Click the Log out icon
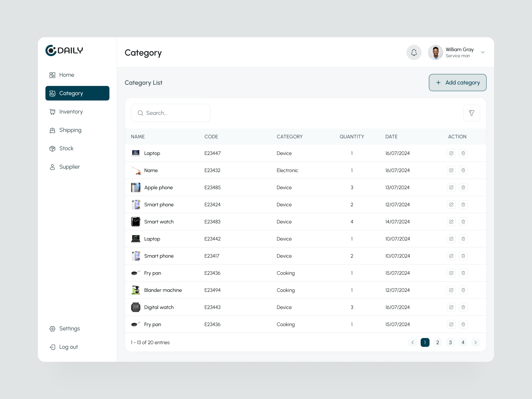 click(x=52, y=347)
